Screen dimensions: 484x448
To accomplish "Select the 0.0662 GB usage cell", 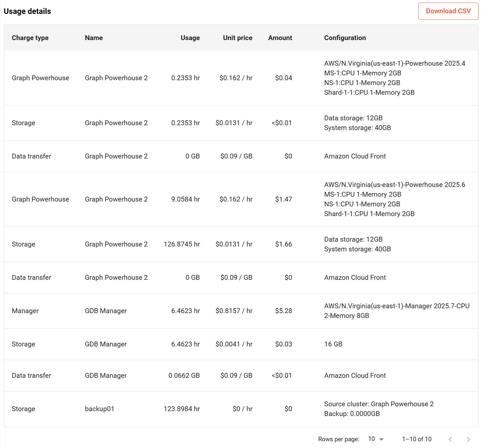I will (184, 376).
